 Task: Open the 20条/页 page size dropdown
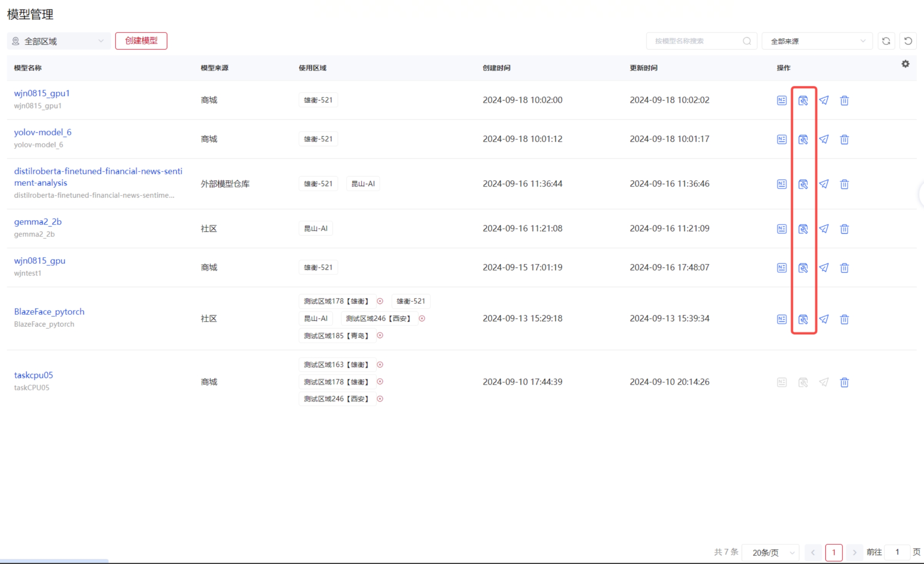point(770,552)
